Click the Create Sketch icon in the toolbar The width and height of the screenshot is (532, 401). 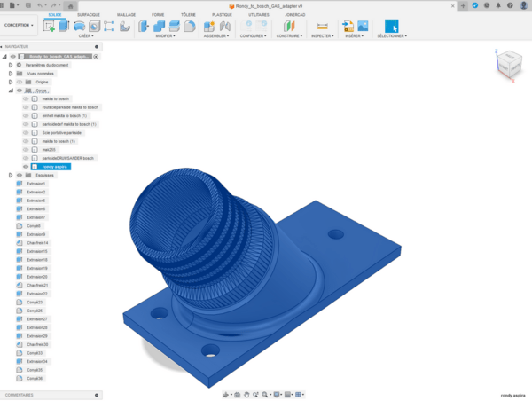click(x=50, y=26)
